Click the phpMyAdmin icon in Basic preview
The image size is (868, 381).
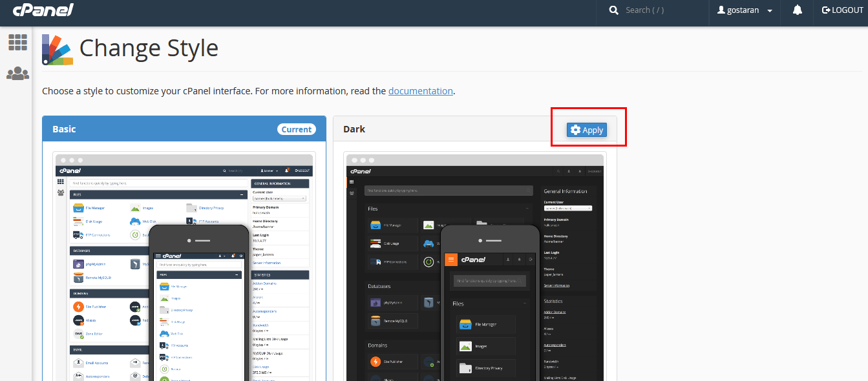pyautogui.click(x=78, y=263)
